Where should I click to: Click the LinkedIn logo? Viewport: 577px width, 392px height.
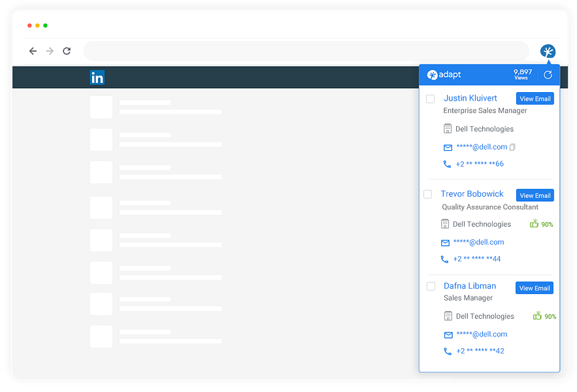(x=97, y=78)
